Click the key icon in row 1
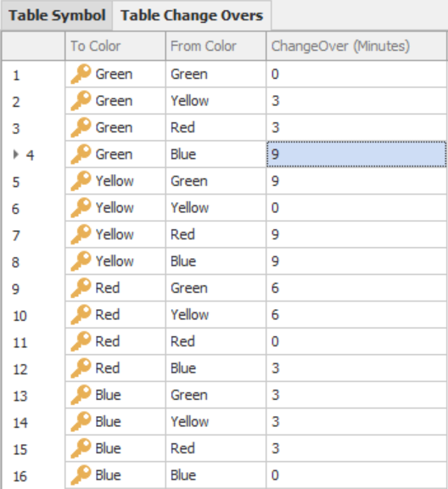 click(x=81, y=74)
